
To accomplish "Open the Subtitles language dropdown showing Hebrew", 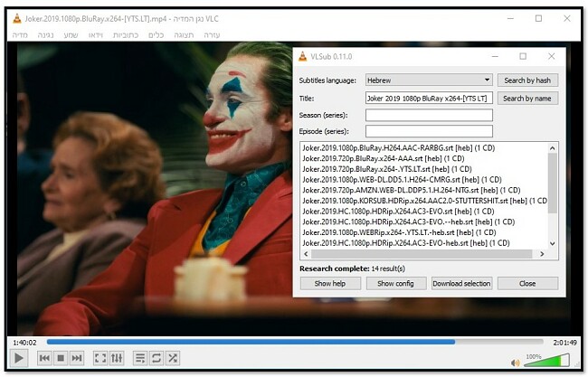I will pos(429,80).
